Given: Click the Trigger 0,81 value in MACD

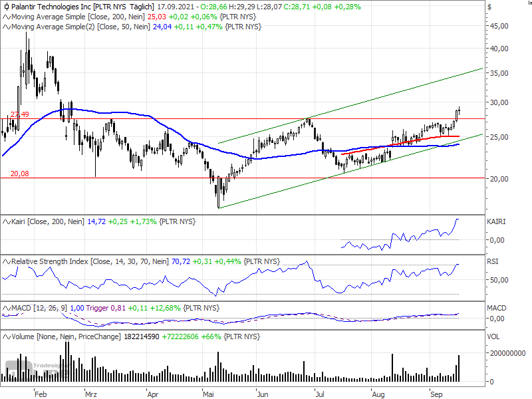Looking at the screenshot, I should pyautogui.click(x=106, y=308).
